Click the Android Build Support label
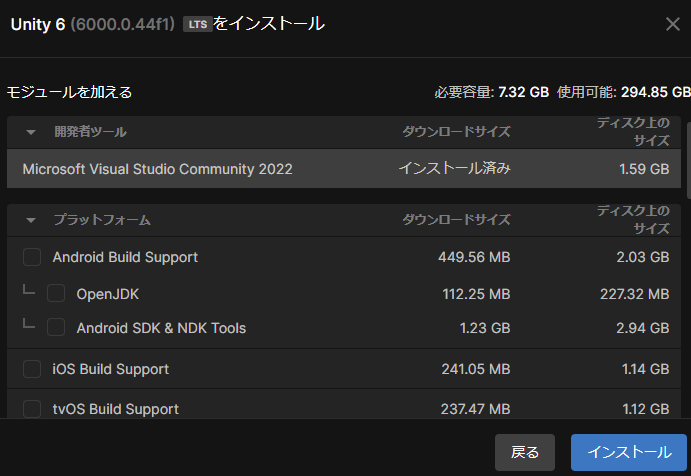This screenshot has height=476, width=691. pyautogui.click(x=125, y=257)
